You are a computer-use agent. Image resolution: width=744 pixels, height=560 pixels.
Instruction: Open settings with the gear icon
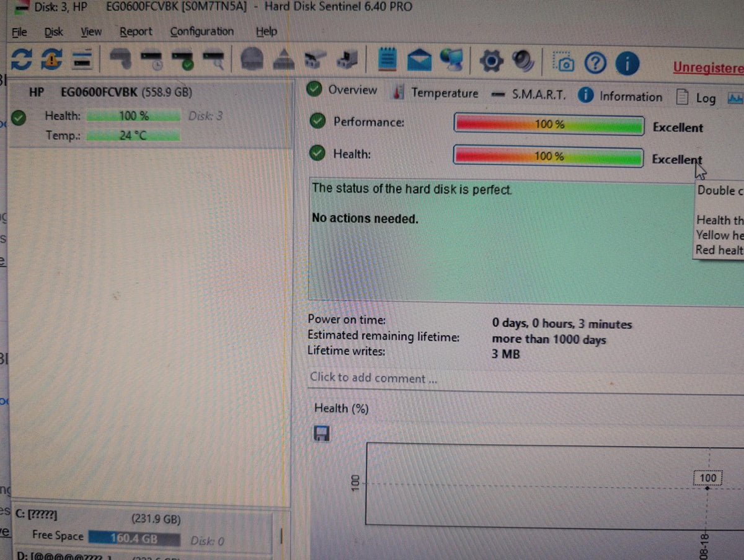point(492,61)
